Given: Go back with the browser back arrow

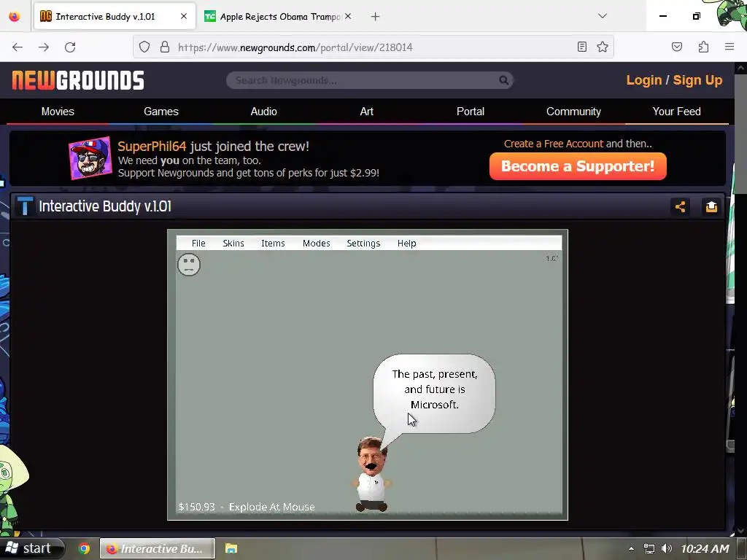Looking at the screenshot, I should coord(18,47).
